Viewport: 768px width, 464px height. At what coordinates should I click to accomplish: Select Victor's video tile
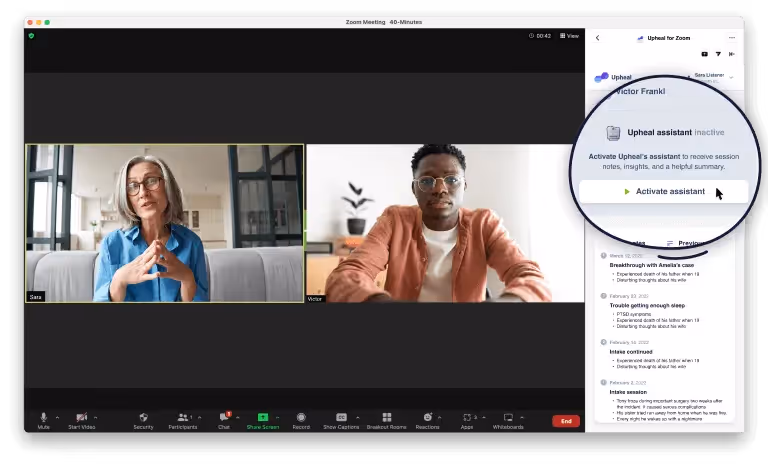coord(445,223)
